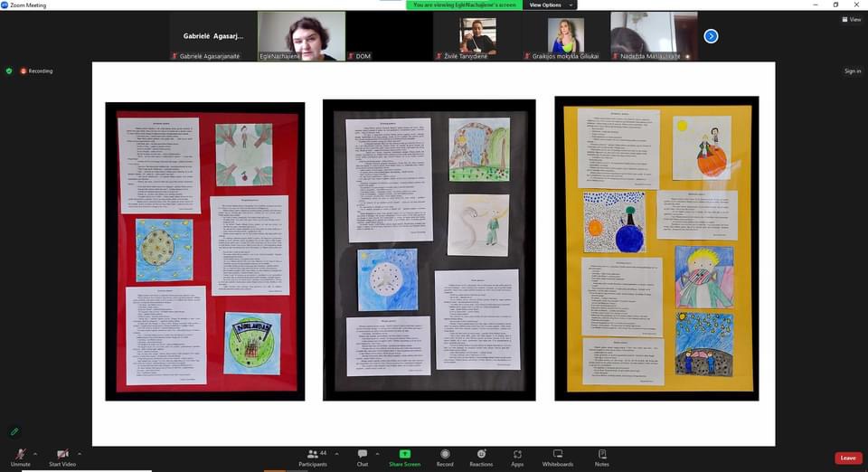Screen dimensions: 868x472
Task: Open the Chat panel
Action: 363,458
